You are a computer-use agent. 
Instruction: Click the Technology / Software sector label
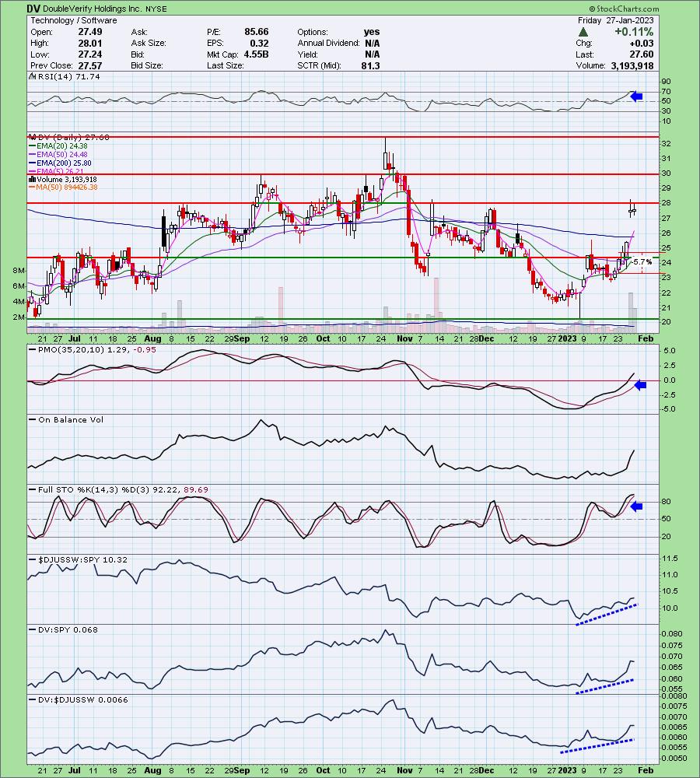tap(74, 20)
